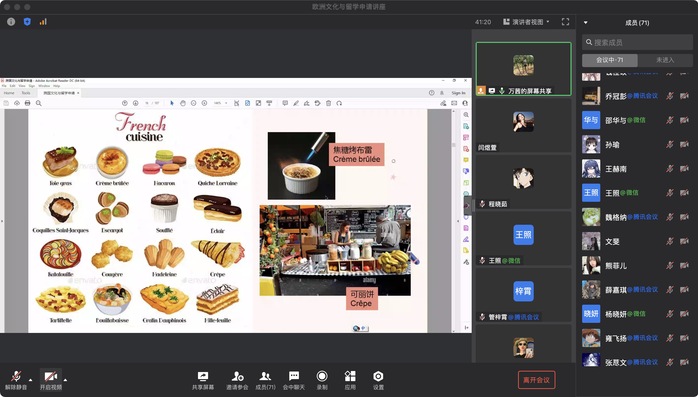Enter full screen view icon
The image size is (698, 397).
565,22
